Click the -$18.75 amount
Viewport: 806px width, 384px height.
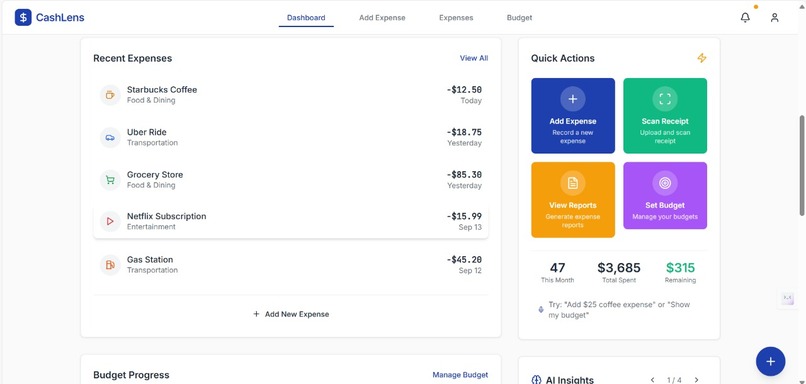[464, 132]
